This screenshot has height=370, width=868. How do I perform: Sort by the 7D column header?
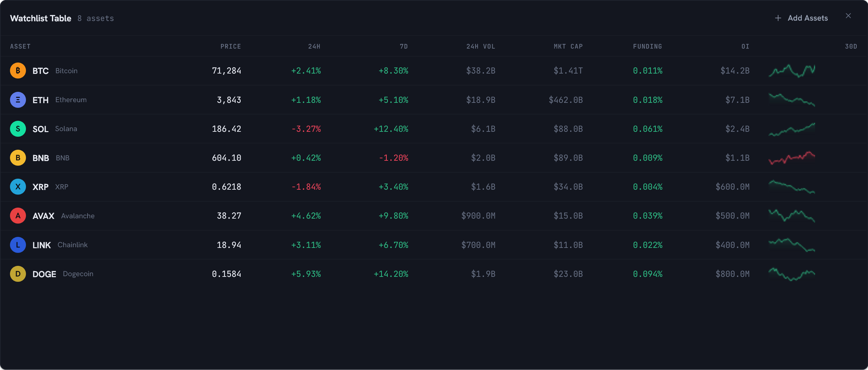[404, 47]
